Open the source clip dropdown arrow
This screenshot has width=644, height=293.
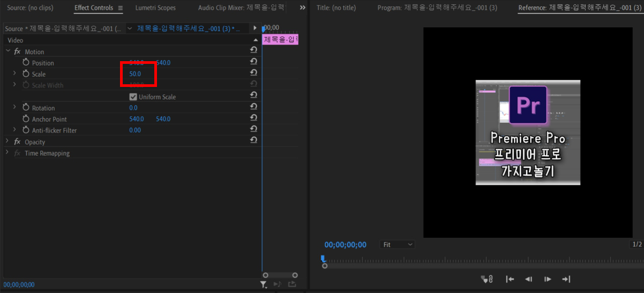(130, 28)
